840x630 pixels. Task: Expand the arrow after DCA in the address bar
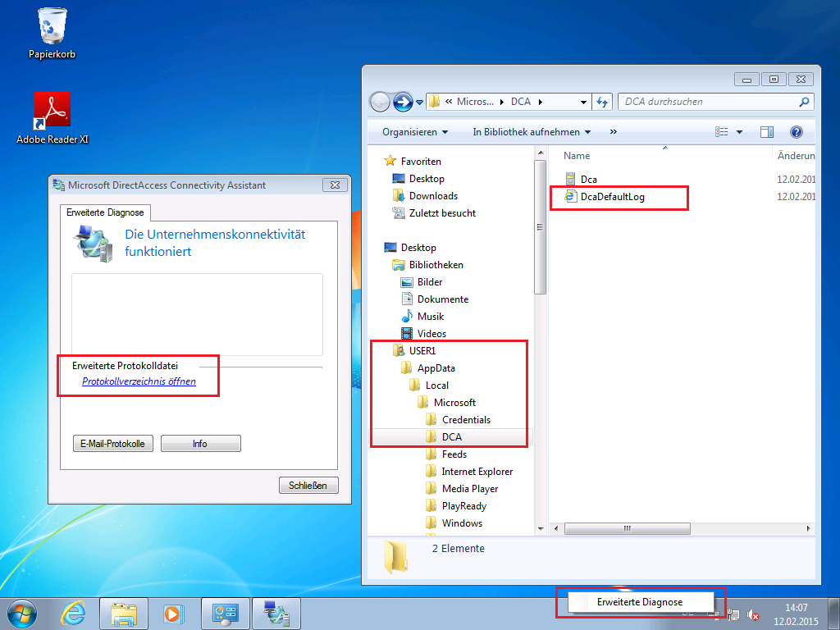pos(540,102)
